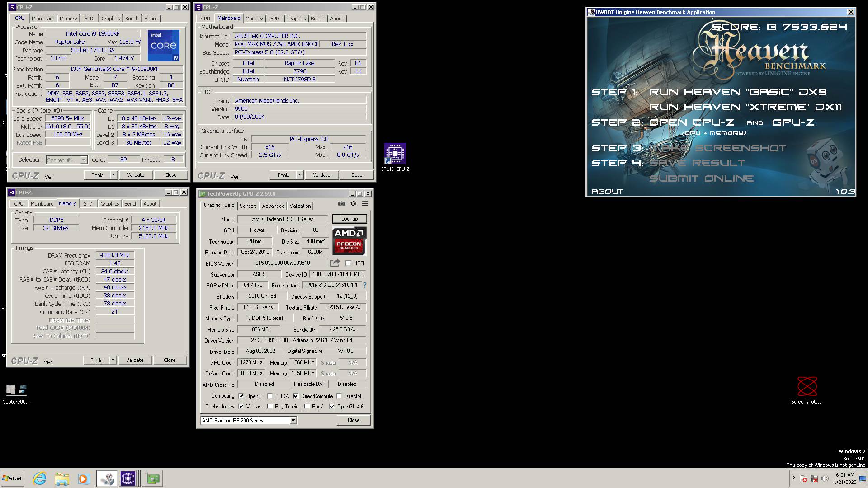The image size is (868, 488).
Task: Select the CPUID CPU-Z desktop shortcut
Action: coord(395,157)
